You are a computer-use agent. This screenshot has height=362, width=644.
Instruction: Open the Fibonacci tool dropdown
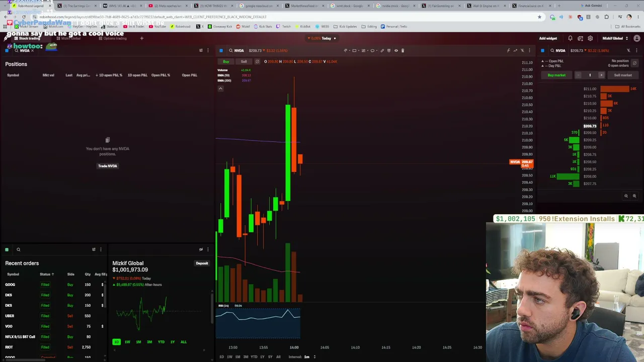[x=365, y=50]
